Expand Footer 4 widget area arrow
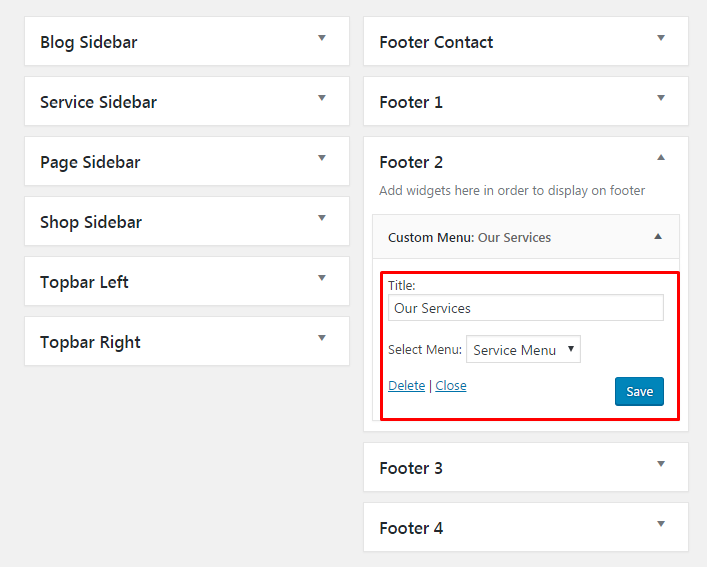 tap(661, 524)
